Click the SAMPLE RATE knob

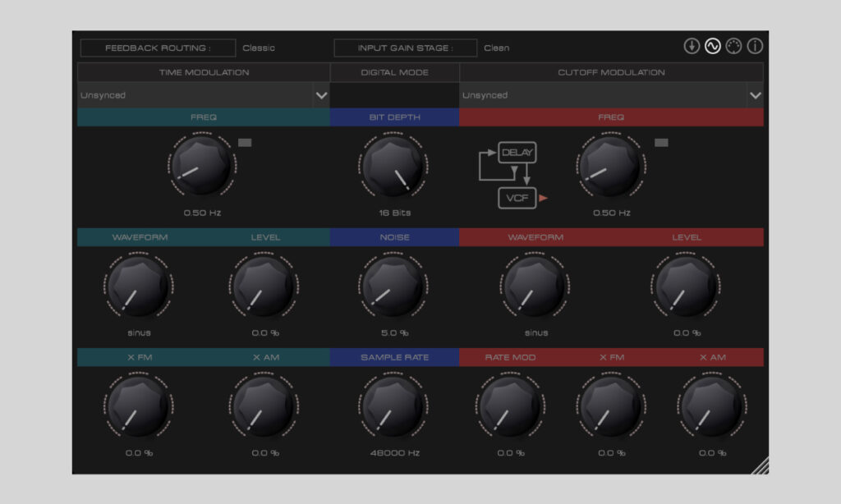point(393,405)
